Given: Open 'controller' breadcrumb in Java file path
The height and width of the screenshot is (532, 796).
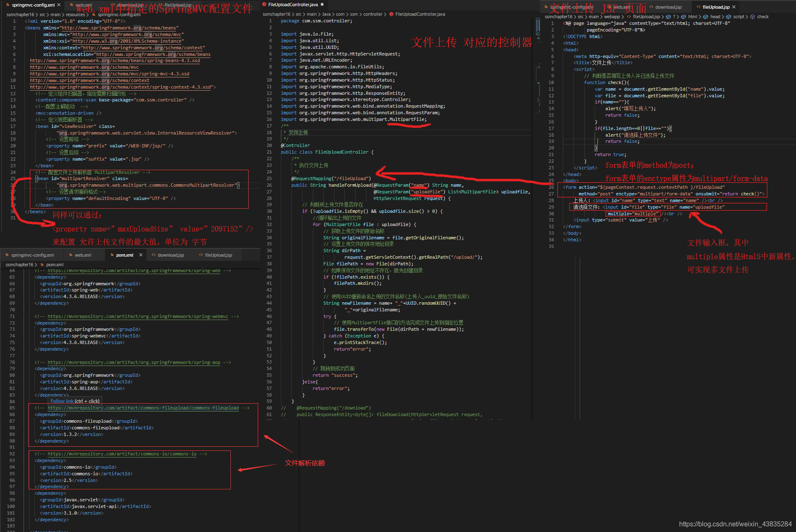Looking at the screenshot, I should 373,14.
